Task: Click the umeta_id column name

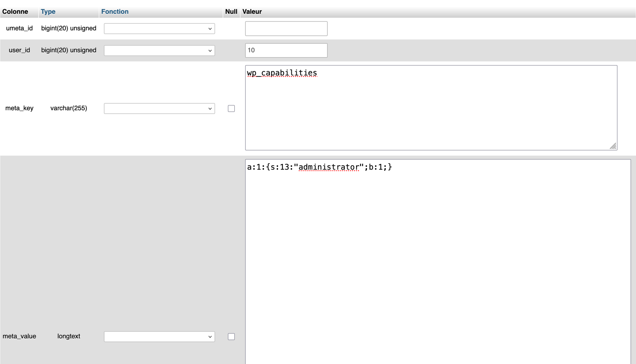Action: click(19, 28)
